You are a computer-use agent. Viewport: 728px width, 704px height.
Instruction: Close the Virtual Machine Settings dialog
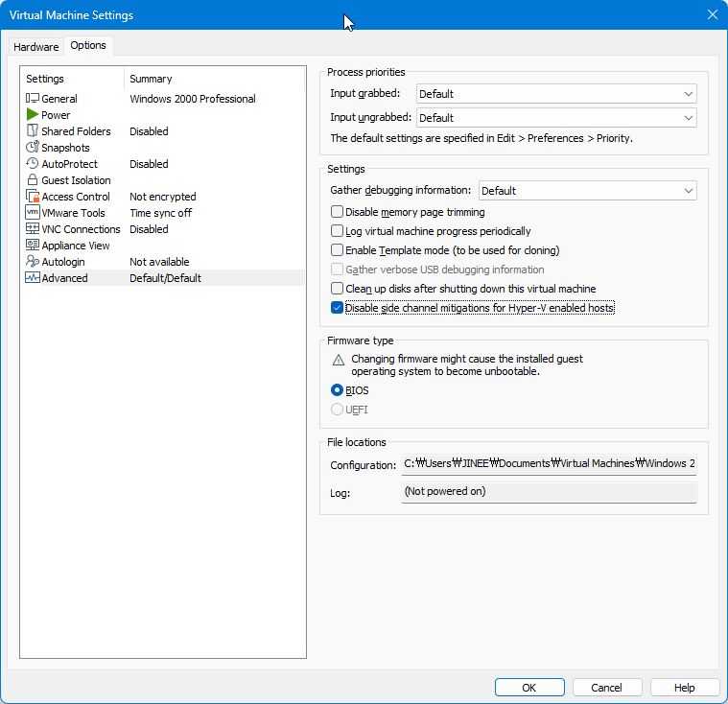point(713,14)
